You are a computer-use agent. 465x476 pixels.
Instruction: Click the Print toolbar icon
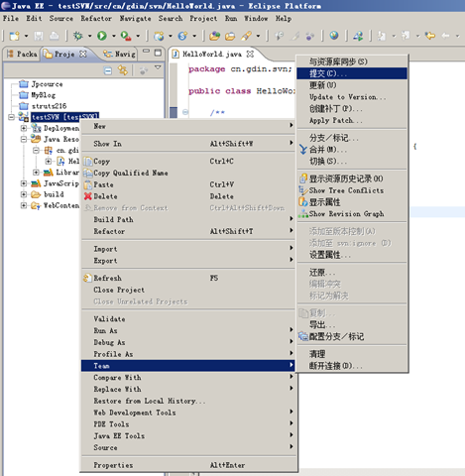[55, 36]
